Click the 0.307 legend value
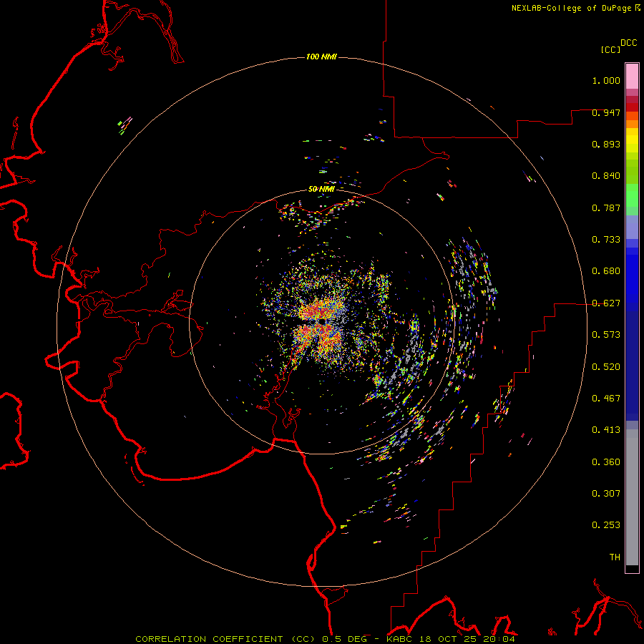The width and height of the screenshot is (644, 644). click(x=606, y=494)
